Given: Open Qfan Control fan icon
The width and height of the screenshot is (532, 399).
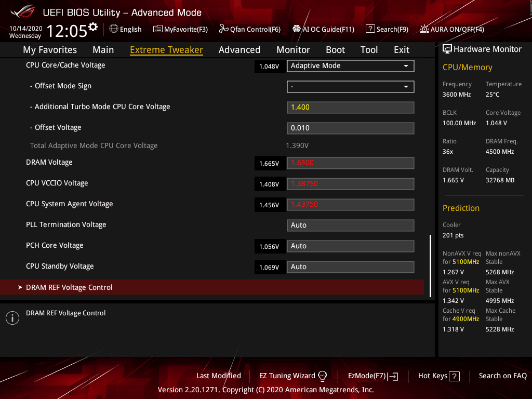Looking at the screenshot, I should click(x=223, y=29).
